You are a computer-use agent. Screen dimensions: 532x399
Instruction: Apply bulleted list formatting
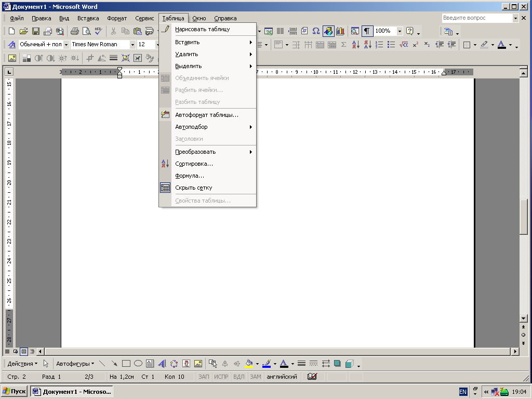coord(391,45)
